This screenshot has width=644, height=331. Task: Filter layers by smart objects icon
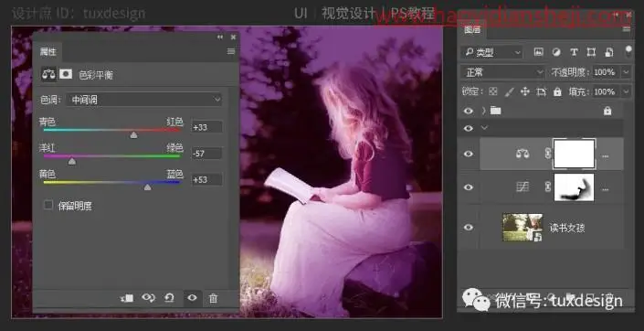(609, 52)
